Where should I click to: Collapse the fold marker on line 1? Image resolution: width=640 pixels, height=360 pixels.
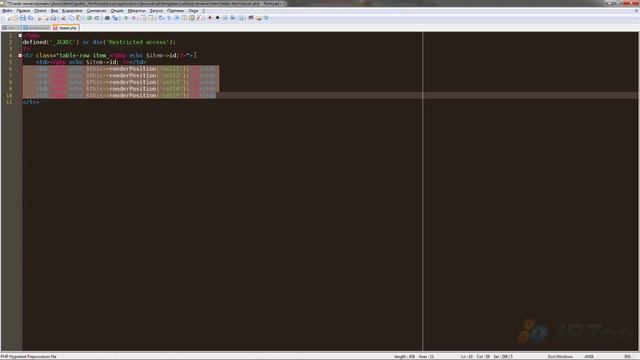point(20,36)
